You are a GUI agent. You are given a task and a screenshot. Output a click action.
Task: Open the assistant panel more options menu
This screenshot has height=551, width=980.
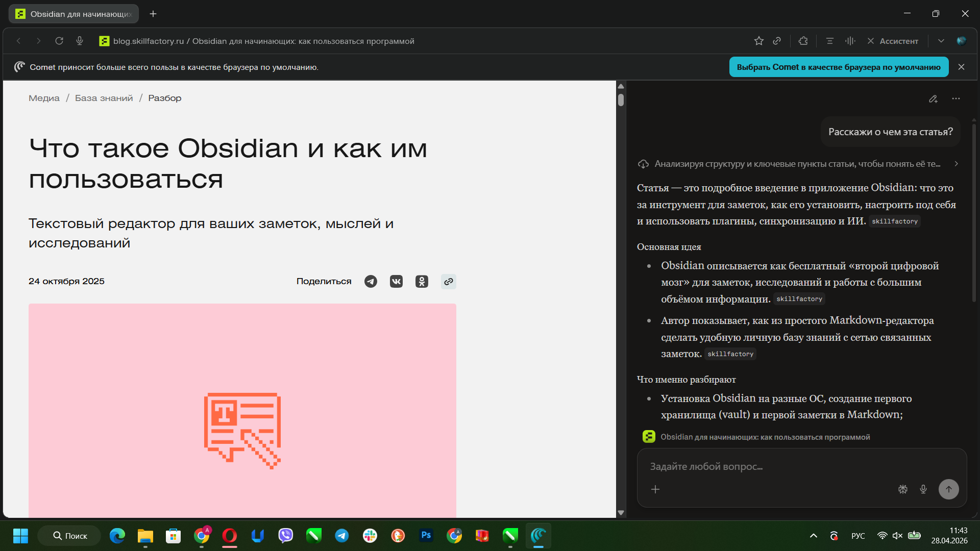point(956,99)
